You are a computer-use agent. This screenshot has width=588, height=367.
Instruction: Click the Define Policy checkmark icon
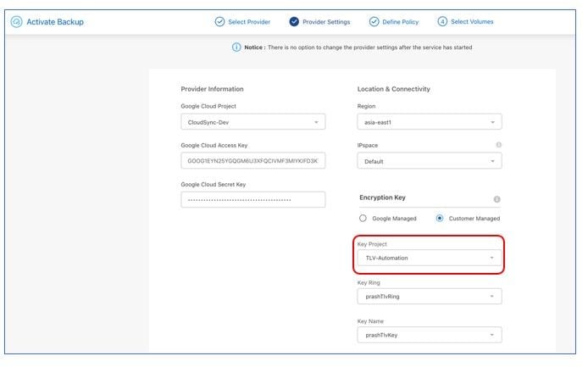pos(374,22)
